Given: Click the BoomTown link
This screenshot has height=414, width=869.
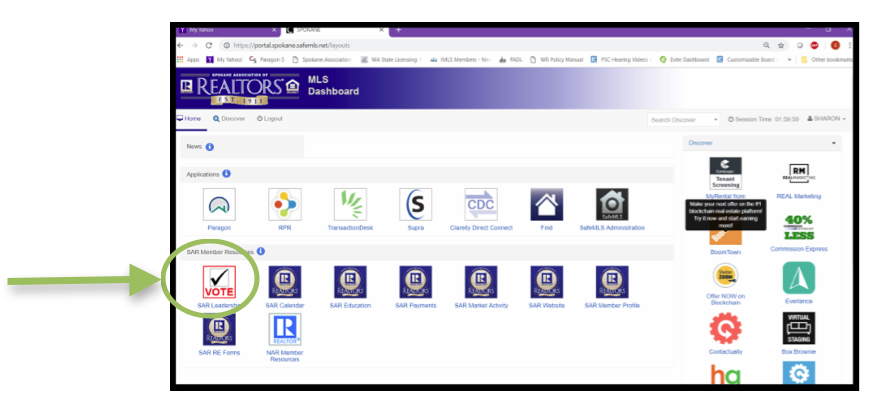Looking at the screenshot, I should click(725, 252).
